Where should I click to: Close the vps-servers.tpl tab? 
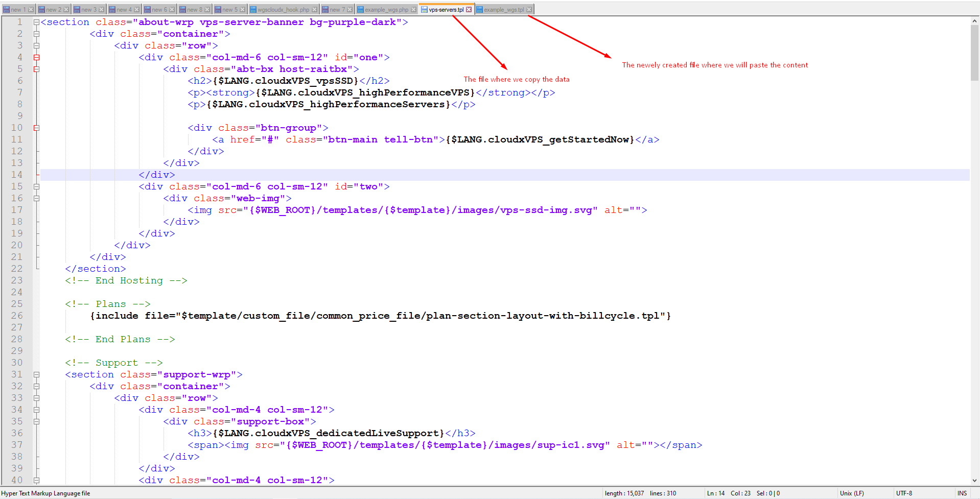[x=469, y=10]
